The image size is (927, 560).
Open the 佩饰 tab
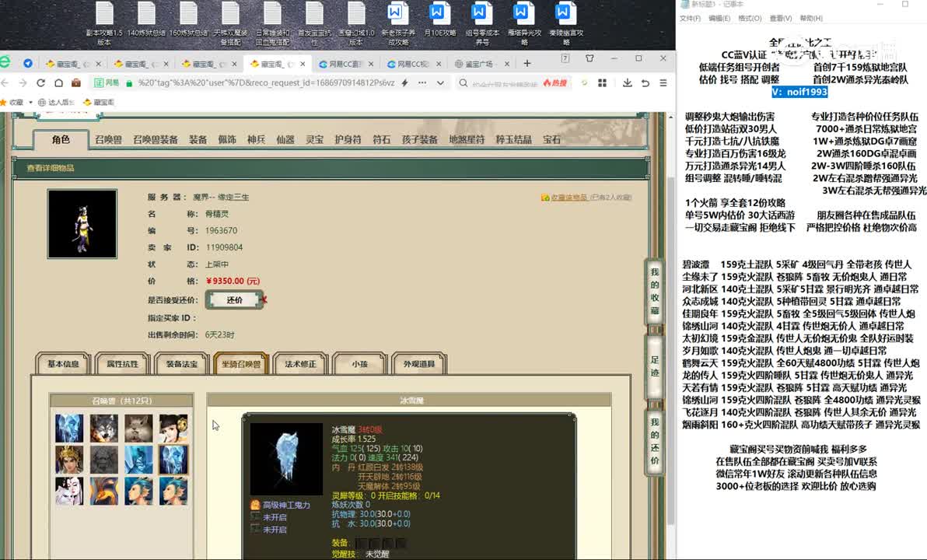(x=227, y=139)
